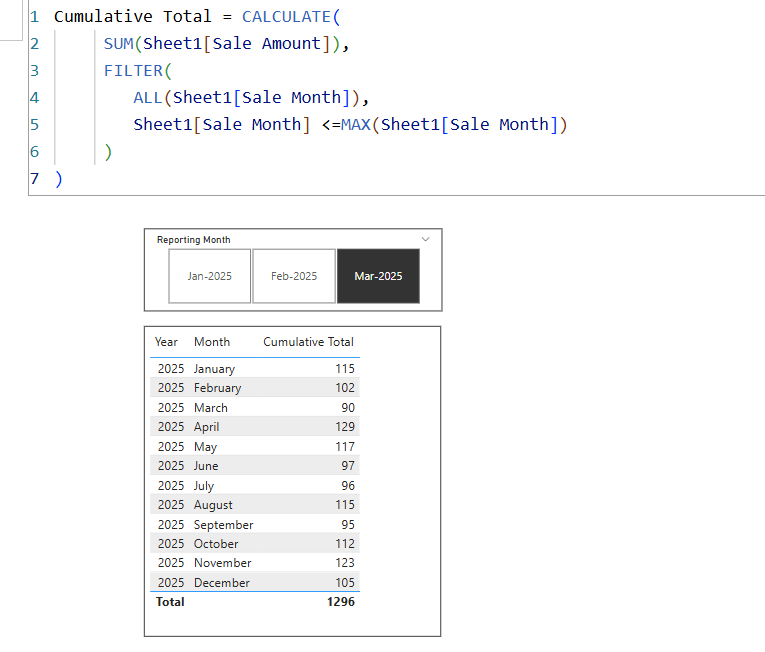765x652 pixels.
Task: Select the February row month cell
Action: (x=218, y=388)
